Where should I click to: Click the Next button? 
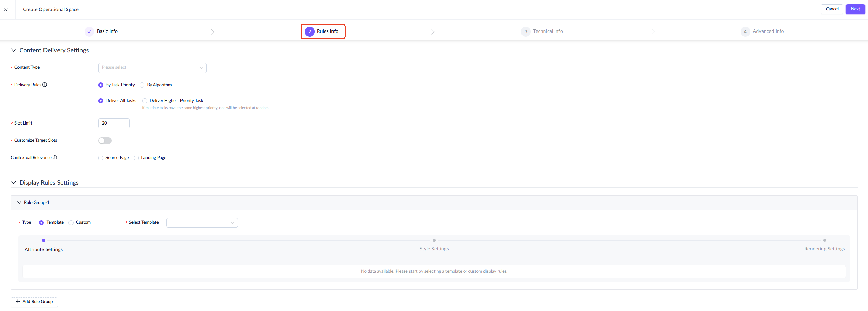click(x=855, y=9)
